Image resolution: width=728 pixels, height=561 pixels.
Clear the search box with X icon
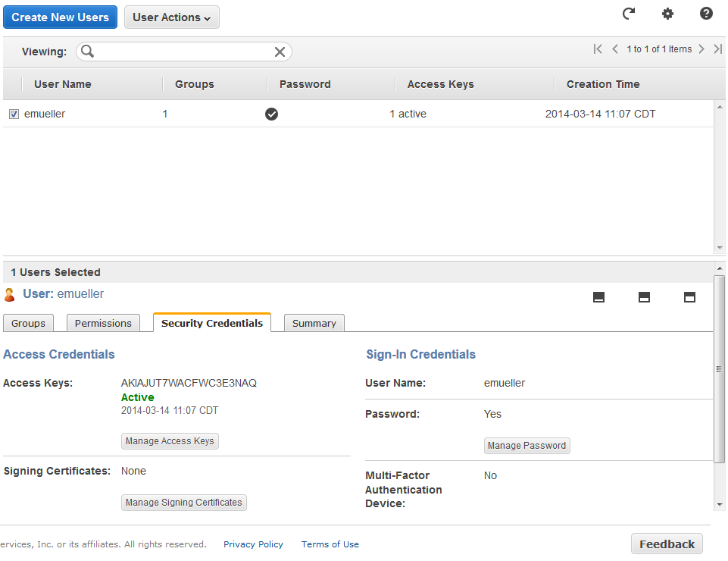(280, 52)
